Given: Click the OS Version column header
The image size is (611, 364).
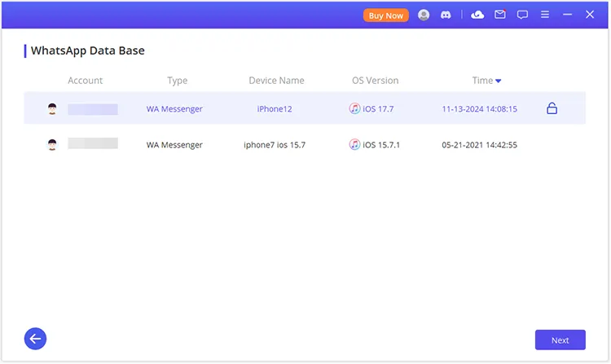Looking at the screenshot, I should coord(376,81).
